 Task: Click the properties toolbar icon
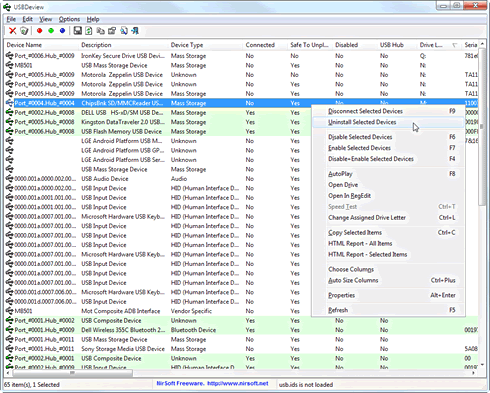112,31
